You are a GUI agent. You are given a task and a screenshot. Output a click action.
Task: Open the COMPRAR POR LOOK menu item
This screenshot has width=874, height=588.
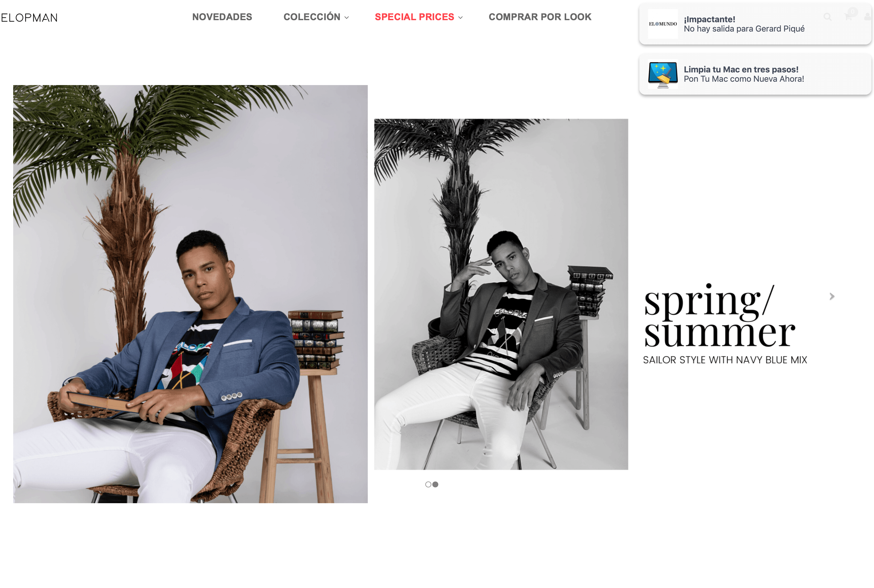click(x=540, y=17)
